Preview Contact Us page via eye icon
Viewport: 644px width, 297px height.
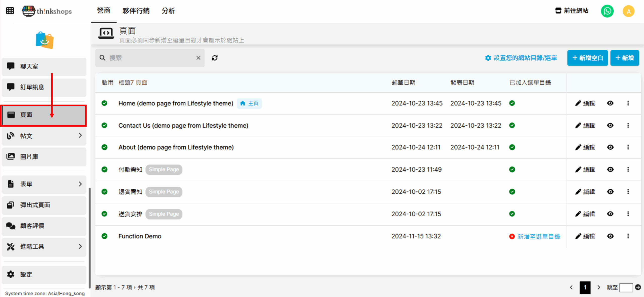point(610,125)
